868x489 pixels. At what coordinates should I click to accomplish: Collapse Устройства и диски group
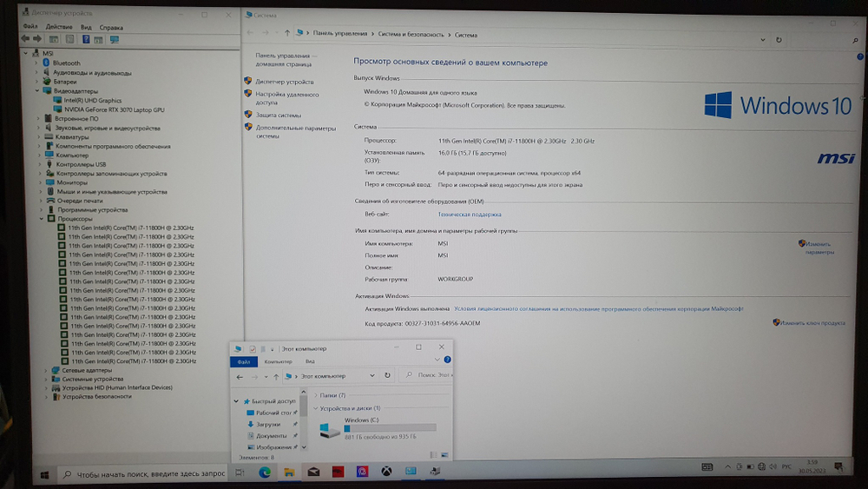click(316, 408)
